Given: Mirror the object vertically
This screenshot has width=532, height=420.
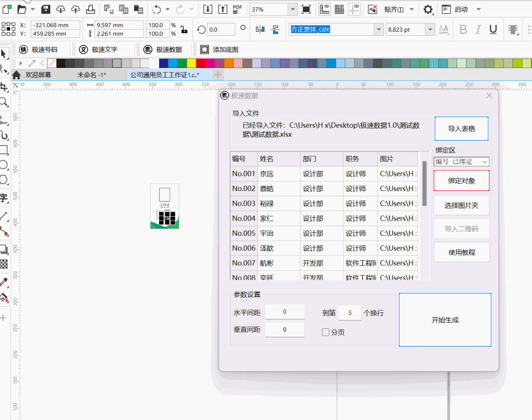Looking at the screenshot, I should tap(275, 30).
